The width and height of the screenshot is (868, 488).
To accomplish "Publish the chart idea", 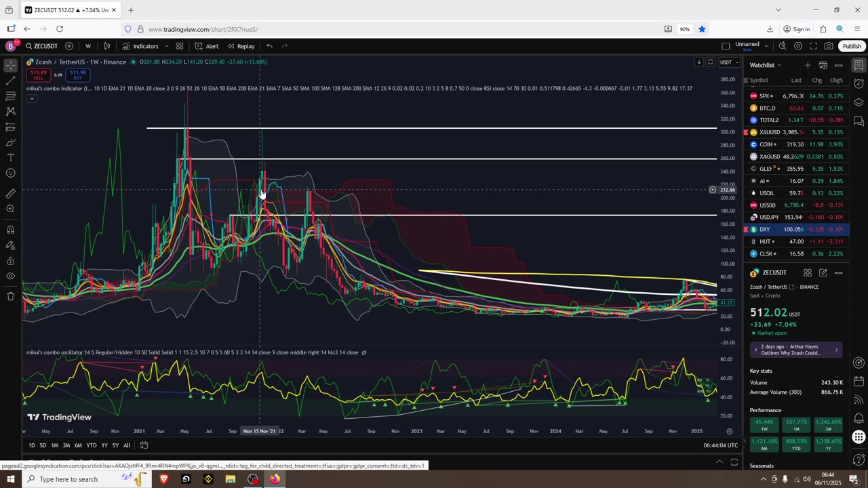I will pos(852,46).
